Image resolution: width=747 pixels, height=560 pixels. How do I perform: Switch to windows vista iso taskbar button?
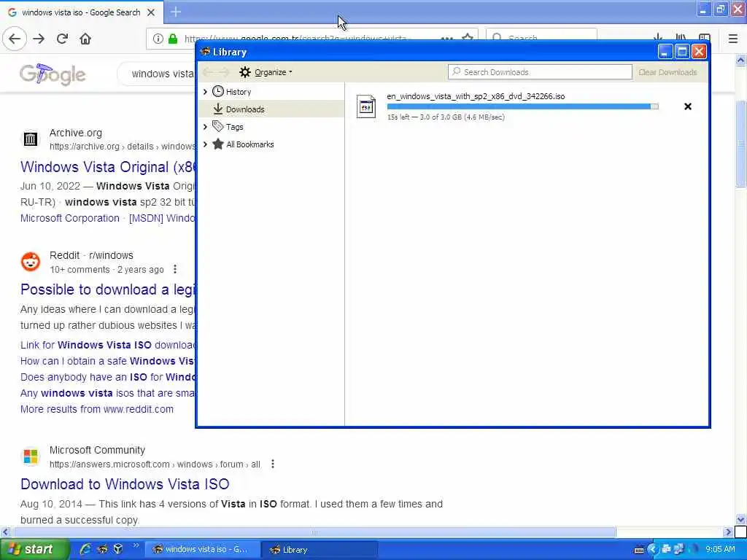[203, 550]
